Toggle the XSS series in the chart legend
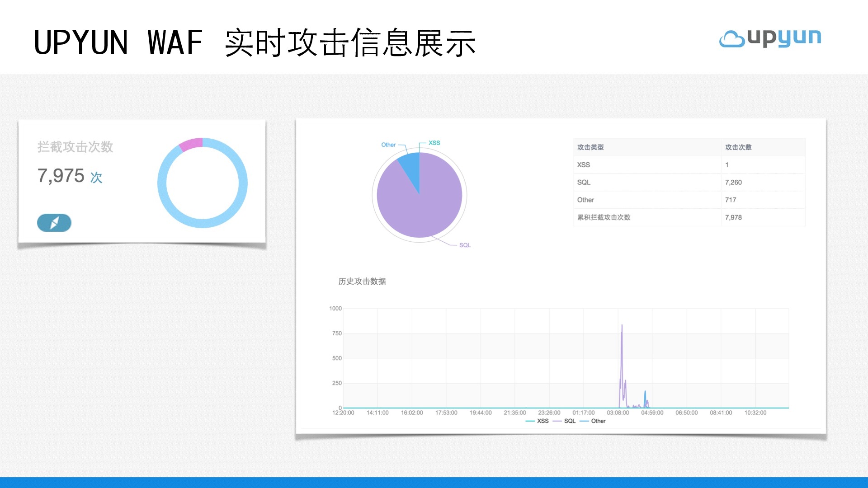Viewport: 868px width, 488px height. point(537,421)
